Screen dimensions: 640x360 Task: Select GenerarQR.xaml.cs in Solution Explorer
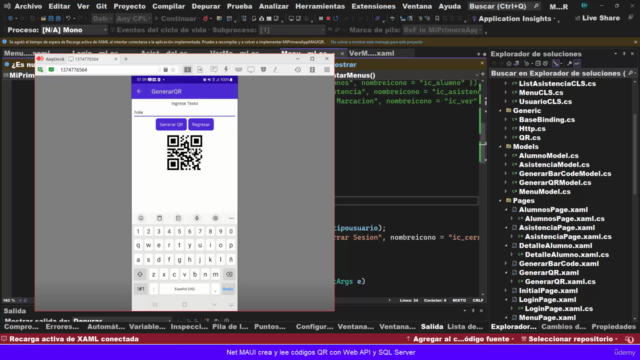(x=560, y=282)
